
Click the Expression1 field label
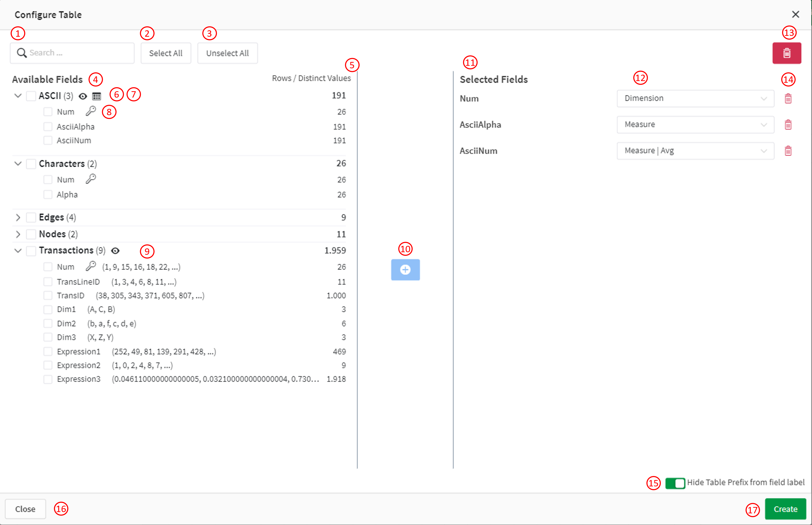click(79, 351)
